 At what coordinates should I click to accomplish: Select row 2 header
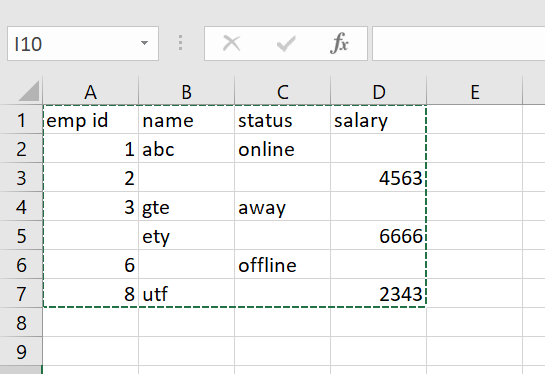(x=21, y=148)
